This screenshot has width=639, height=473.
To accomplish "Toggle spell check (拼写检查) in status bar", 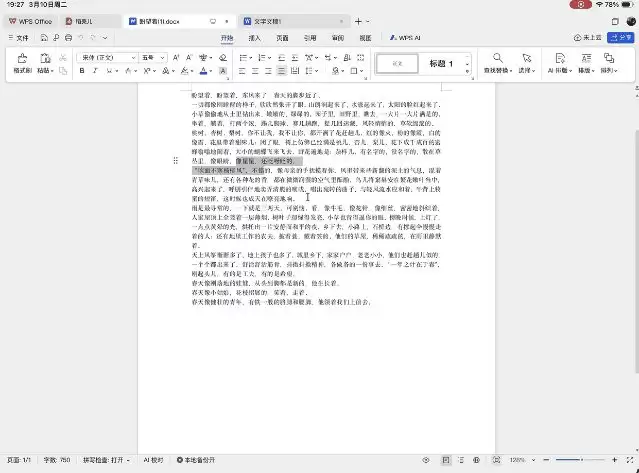I will 103,460.
